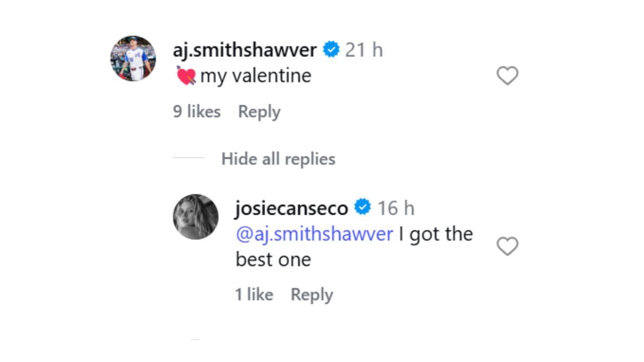Viewport: 644px width, 362px height.
Task: Reply to josiecanseco's reply
Action: point(311,295)
